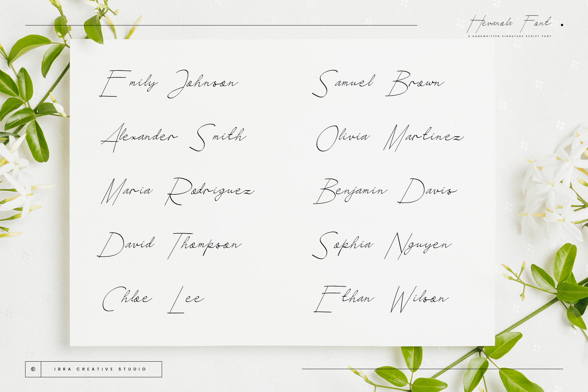
Task: Select the "Chloe Lee" signature
Action: click(x=153, y=299)
